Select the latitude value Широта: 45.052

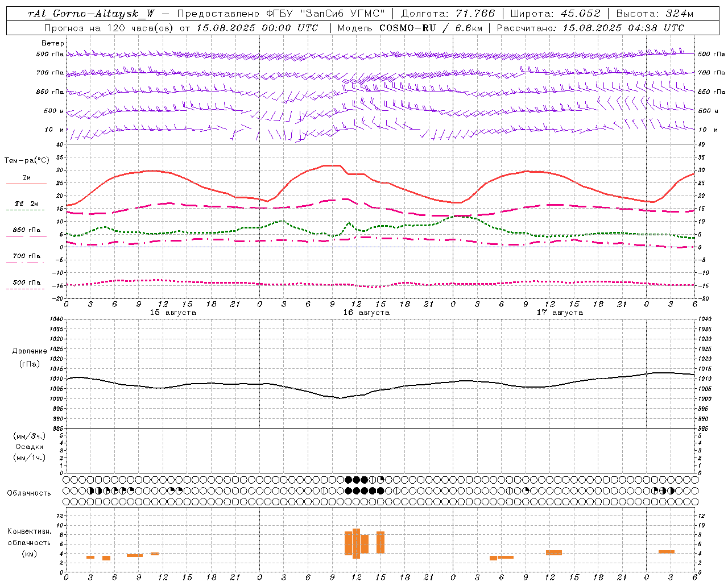coord(555,14)
